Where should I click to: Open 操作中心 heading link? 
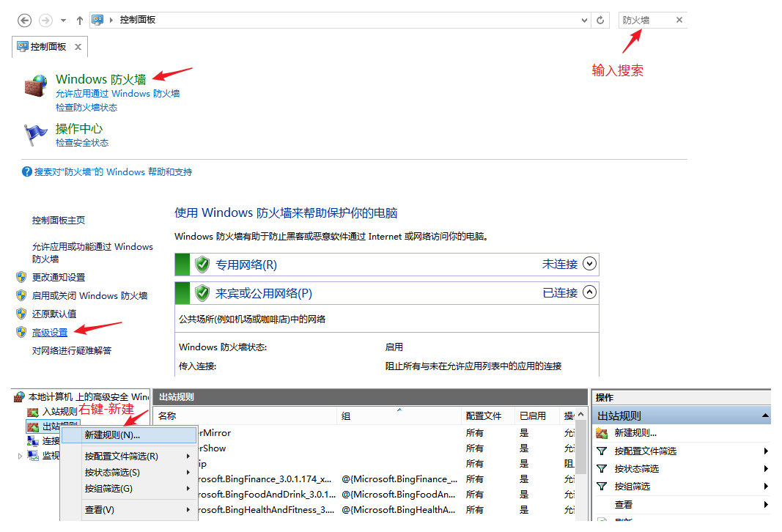[x=79, y=129]
